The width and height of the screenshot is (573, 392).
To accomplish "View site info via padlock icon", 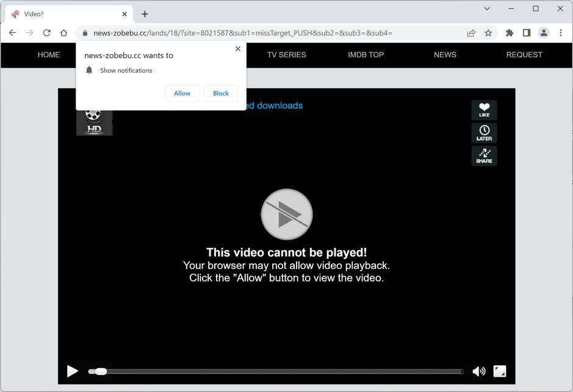I will [85, 33].
